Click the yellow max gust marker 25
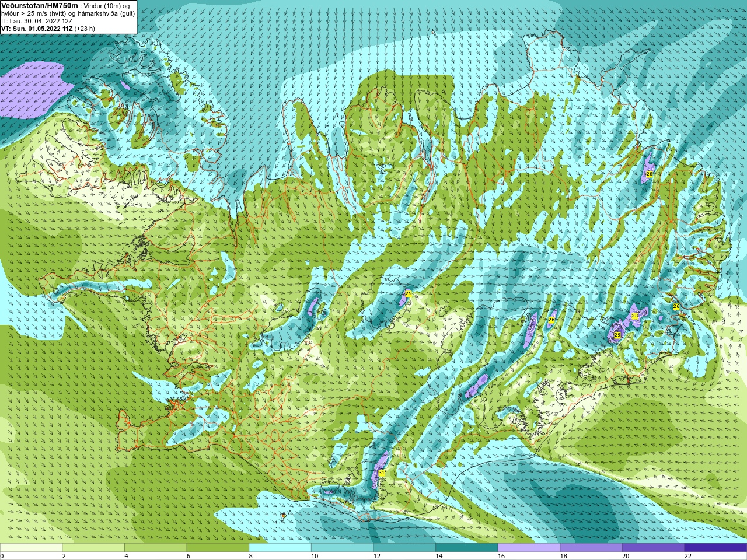Screen dimensions: 747x560 pyautogui.click(x=409, y=293)
